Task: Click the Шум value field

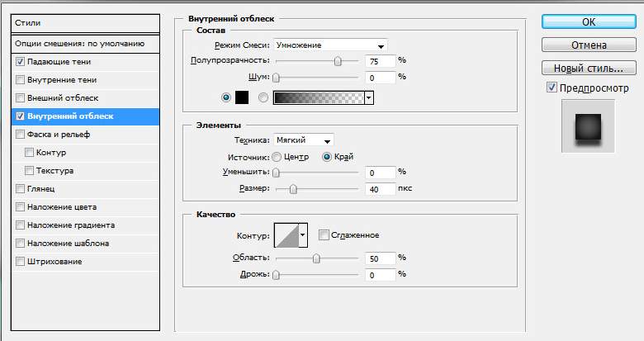Action: 380,78
